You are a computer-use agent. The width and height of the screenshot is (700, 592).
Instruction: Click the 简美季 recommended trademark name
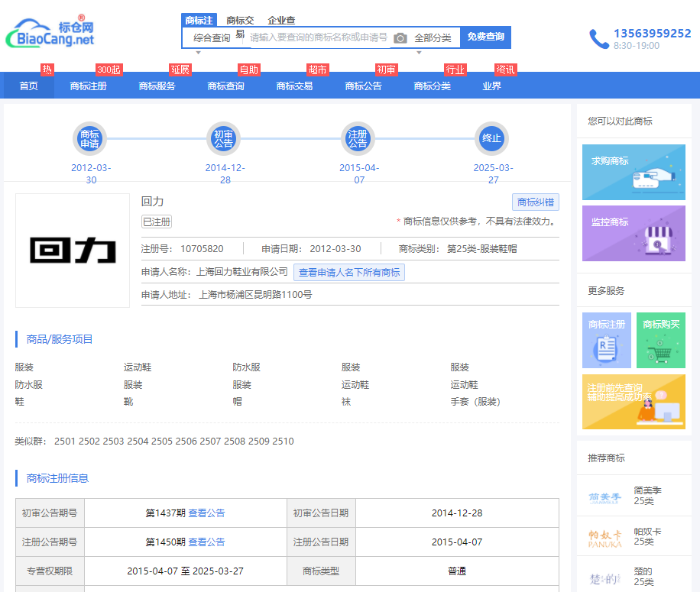tap(647, 490)
